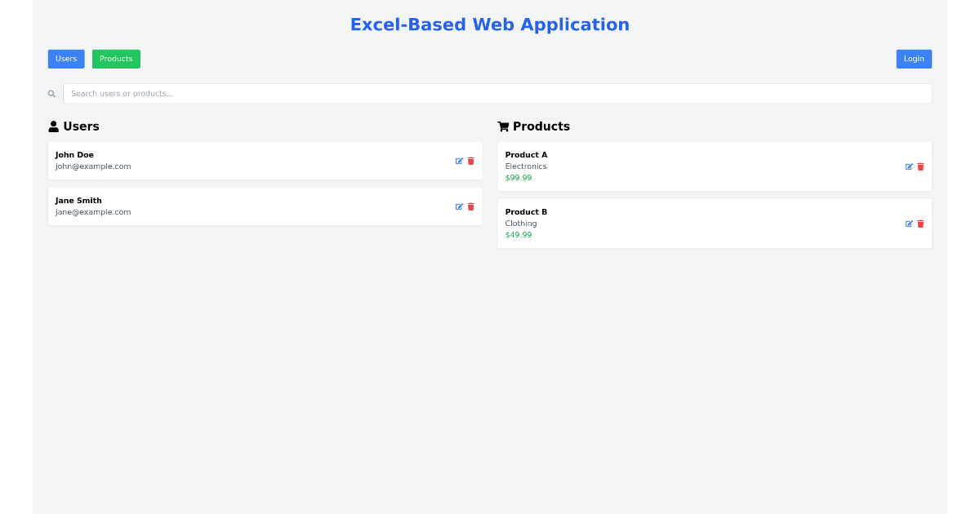This screenshot has height=514, width=980.
Task: Click the $49.99 price on Product B
Action: click(x=519, y=234)
